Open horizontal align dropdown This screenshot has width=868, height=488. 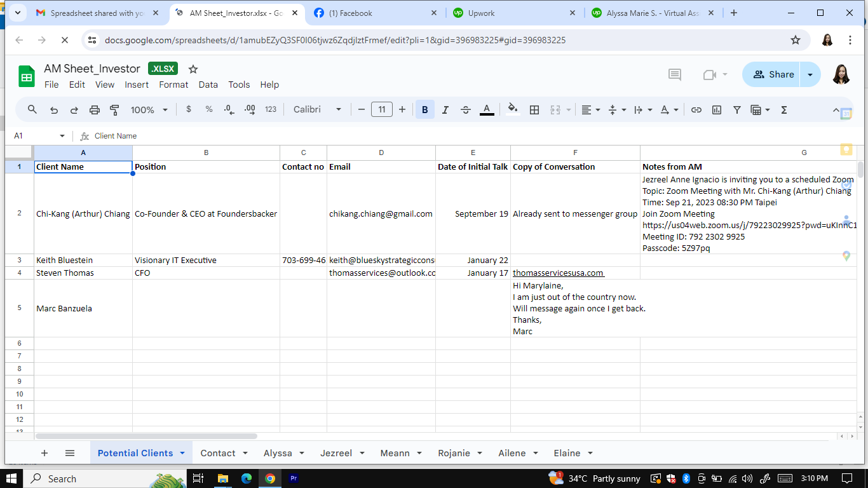coord(591,110)
